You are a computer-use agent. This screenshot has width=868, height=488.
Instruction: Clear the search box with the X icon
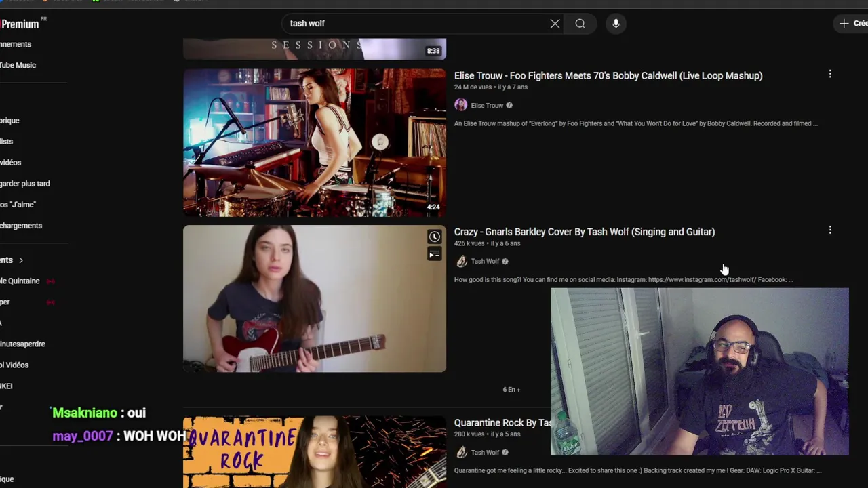click(555, 24)
